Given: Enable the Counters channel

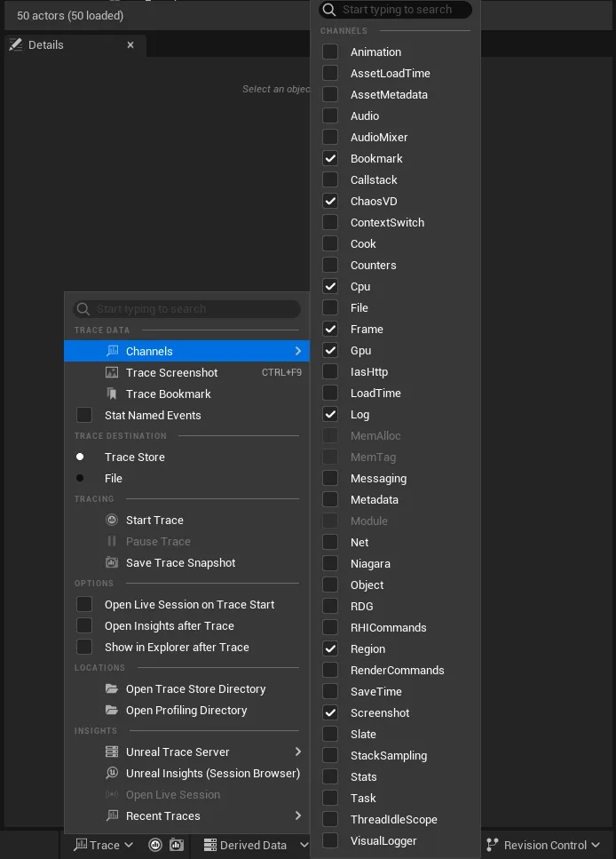Looking at the screenshot, I should coord(330,265).
